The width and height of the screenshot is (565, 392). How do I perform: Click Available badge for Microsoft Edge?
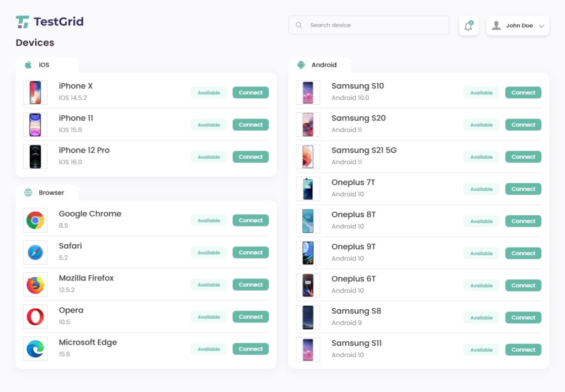click(x=209, y=349)
